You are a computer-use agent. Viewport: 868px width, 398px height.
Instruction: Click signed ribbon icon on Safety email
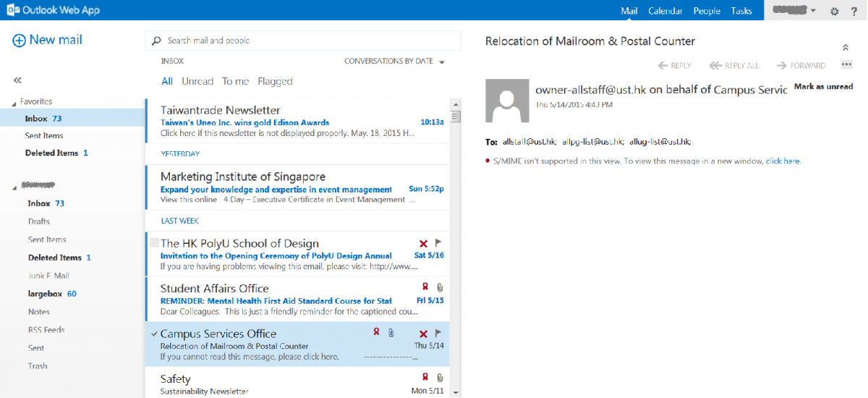coord(425,377)
